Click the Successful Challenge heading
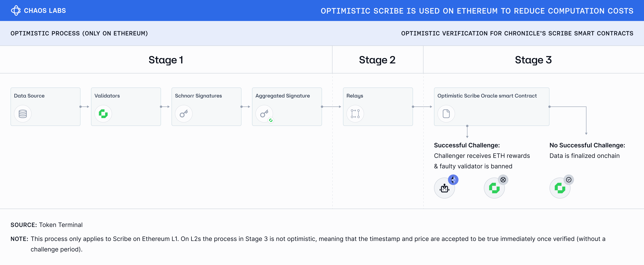 point(467,145)
